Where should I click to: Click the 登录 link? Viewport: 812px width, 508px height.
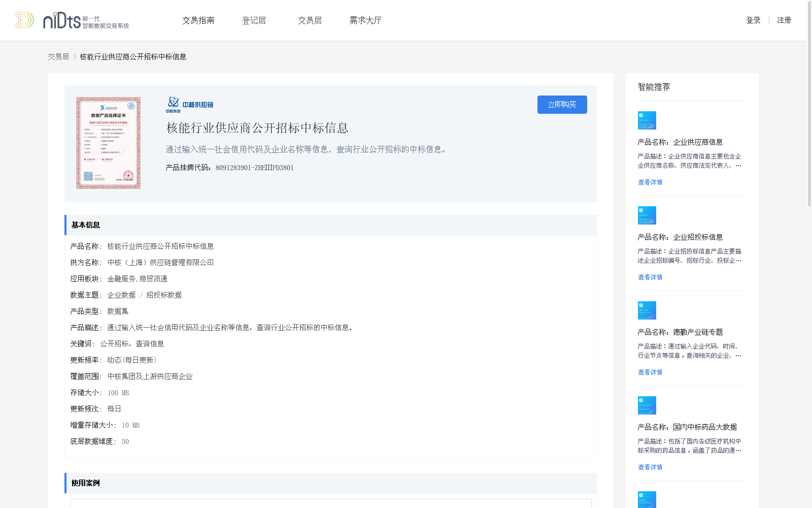(753, 20)
